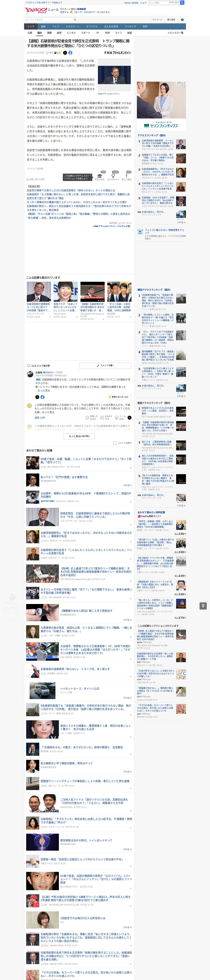Open the ライブ top navigation tab
Image resolution: width=210 pixels, height=980 pixels.
click(56, 27)
